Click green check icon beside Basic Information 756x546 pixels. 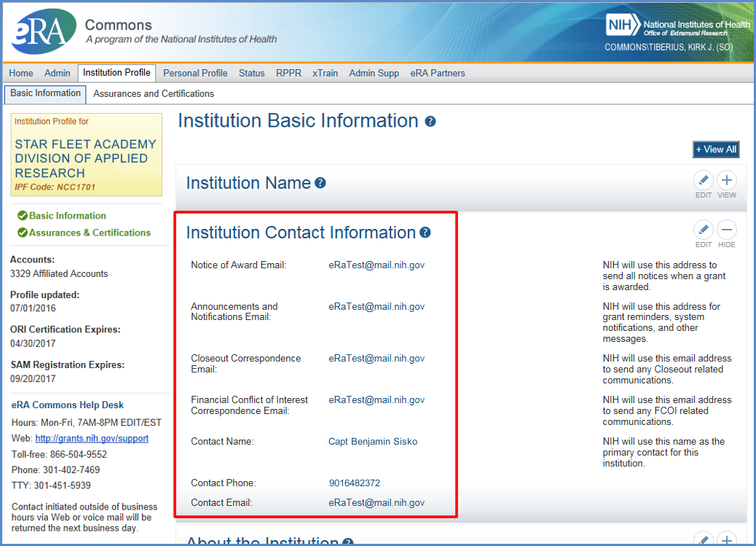22,216
